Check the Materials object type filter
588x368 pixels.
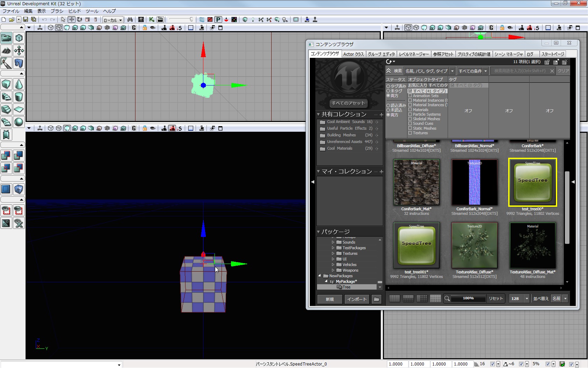click(x=410, y=110)
